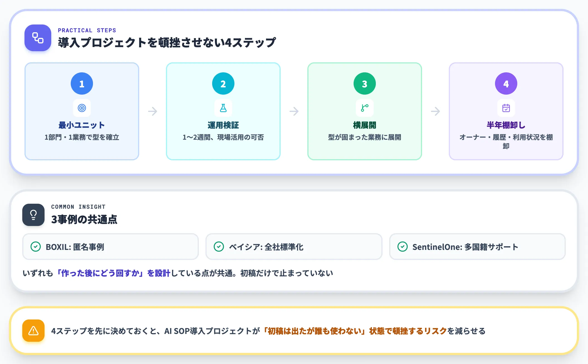Click the text 1部門・1業務で型を確立
Image resolution: width=588 pixels, height=364 pixels.
82,137
